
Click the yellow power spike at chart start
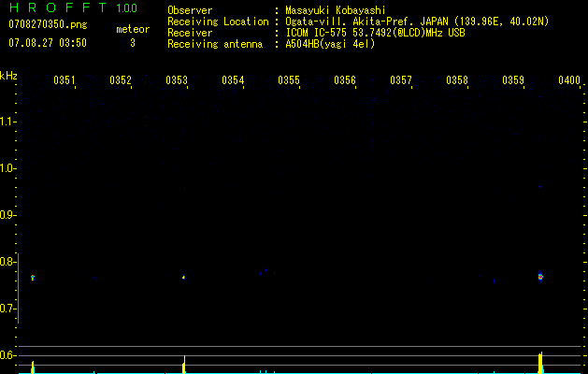point(33,367)
